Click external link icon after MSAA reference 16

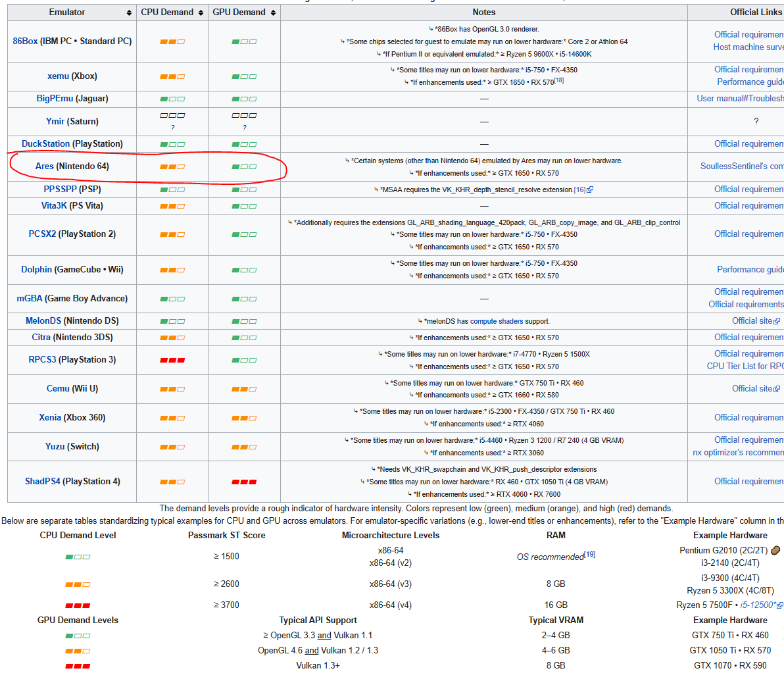[x=590, y=190]
